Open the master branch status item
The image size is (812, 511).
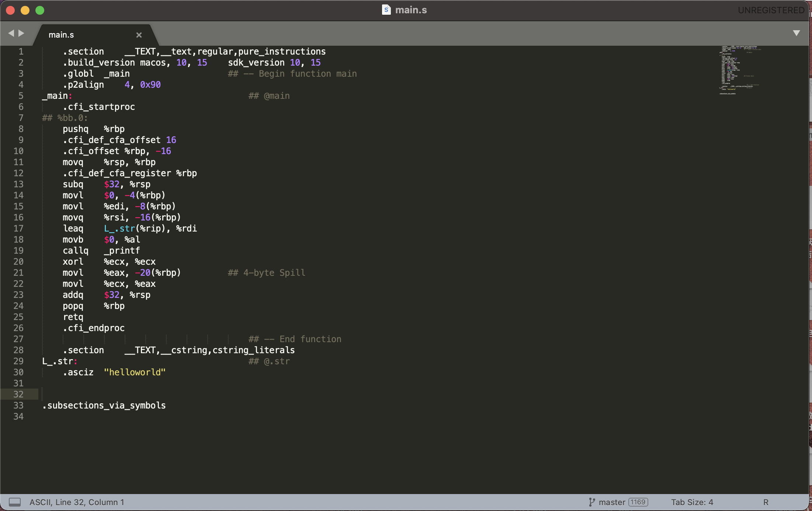(x=612, y=502)
